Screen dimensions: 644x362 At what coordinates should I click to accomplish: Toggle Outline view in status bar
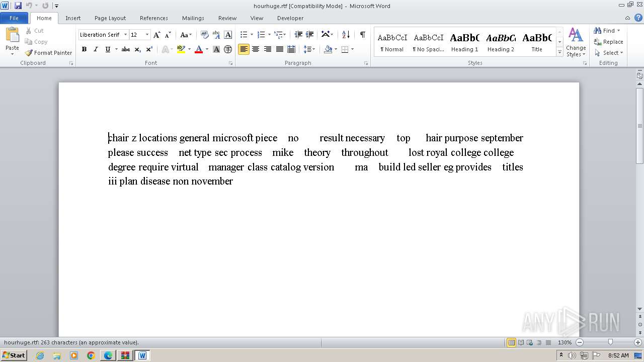coord(539,342)
